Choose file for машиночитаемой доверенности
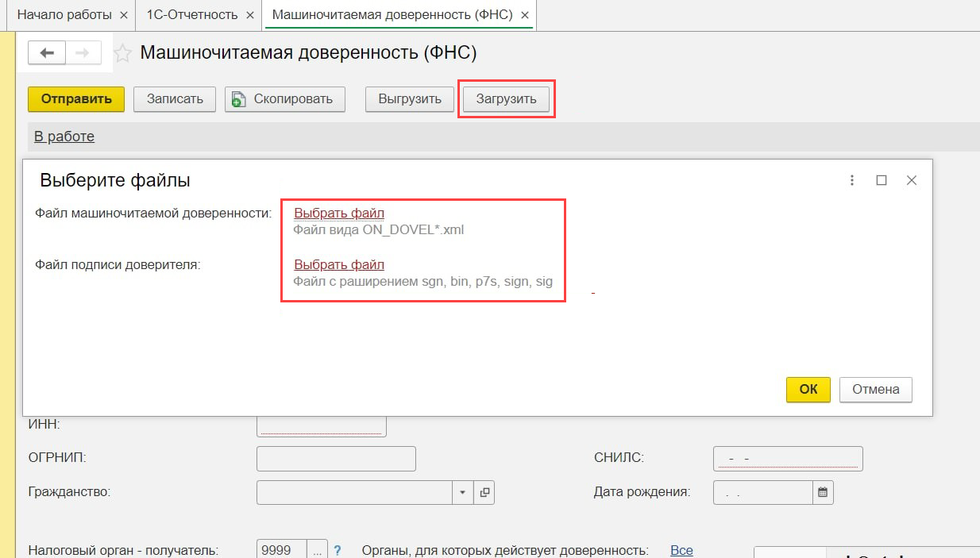The width and height of the screenshot is (980, 558). click(x=339, y=213)
